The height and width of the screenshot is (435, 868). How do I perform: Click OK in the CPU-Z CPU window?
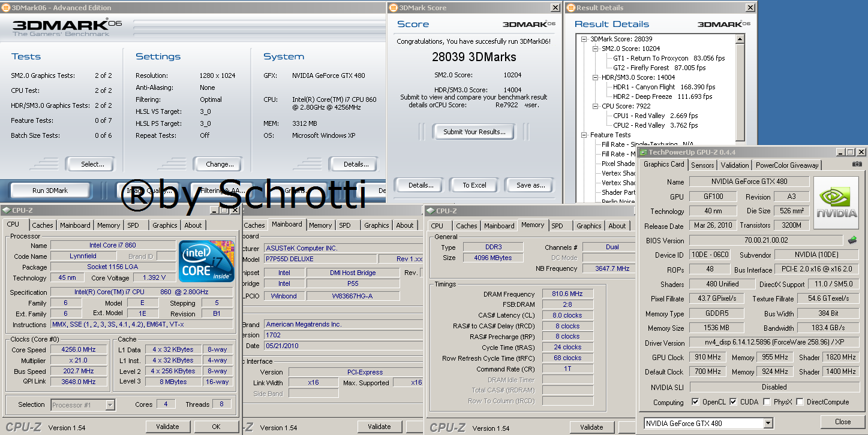pyautogui.click(x=216, y=427)
